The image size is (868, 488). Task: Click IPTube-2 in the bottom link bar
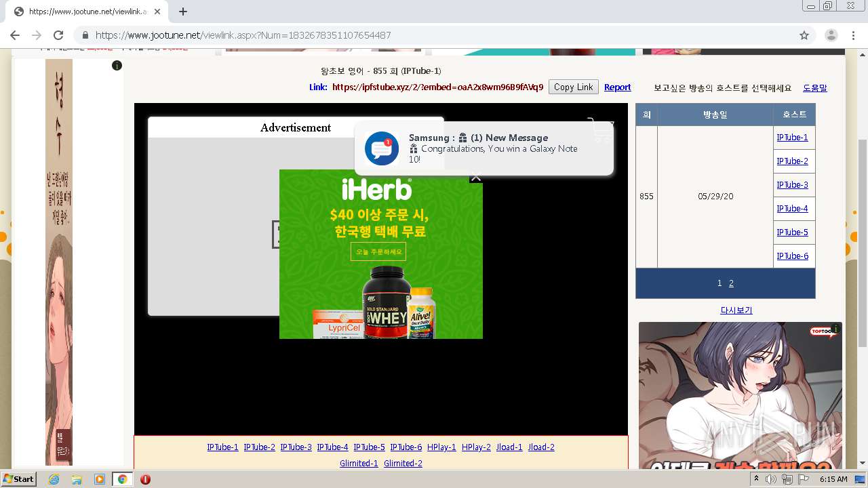(x=259, y=447)
